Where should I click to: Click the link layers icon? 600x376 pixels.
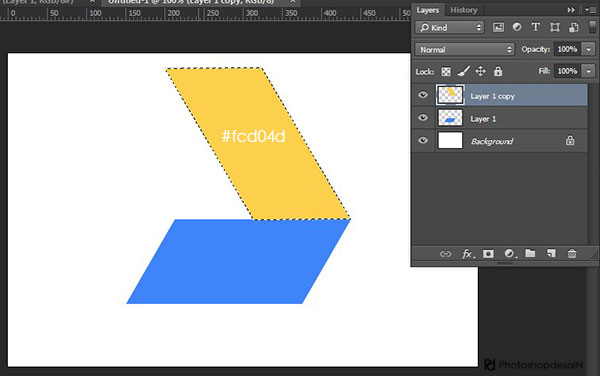pyautogui.click(x=445, y=254)
